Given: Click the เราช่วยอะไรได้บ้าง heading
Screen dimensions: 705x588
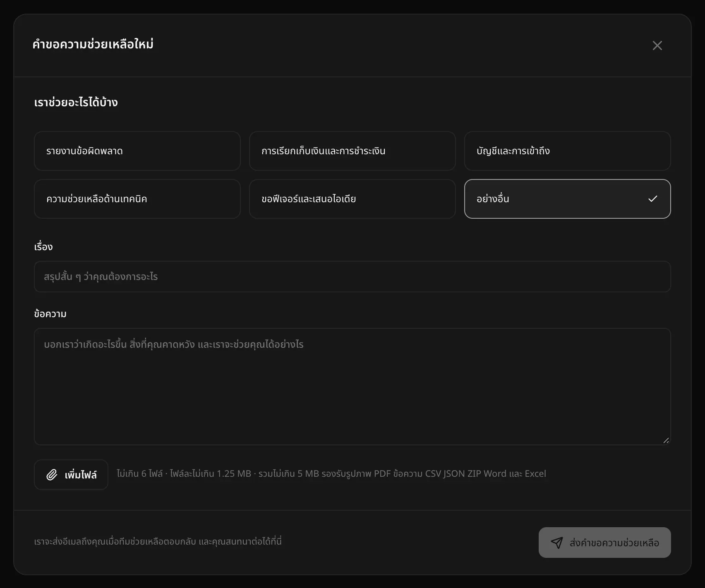Looking at the screenshot, I should (76, 102).
